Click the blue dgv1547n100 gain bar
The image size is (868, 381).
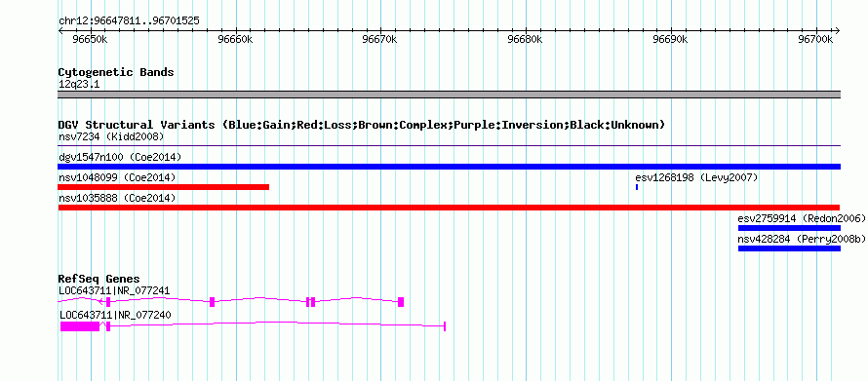(x=449, y=167)
